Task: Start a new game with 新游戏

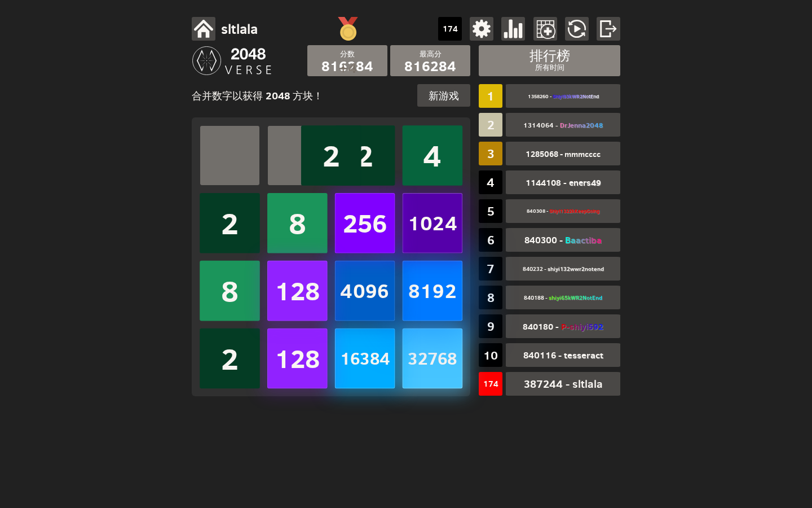Action: [444, 96]
